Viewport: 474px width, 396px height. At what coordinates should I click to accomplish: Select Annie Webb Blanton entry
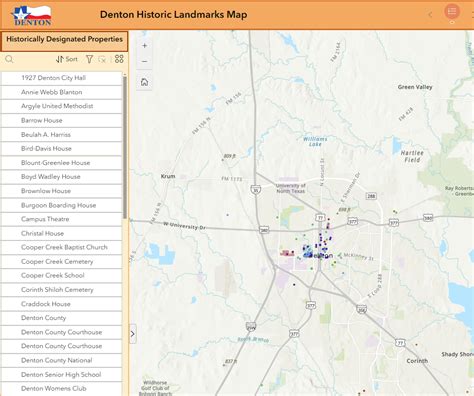pyautogui.click(x=61, y=92)
